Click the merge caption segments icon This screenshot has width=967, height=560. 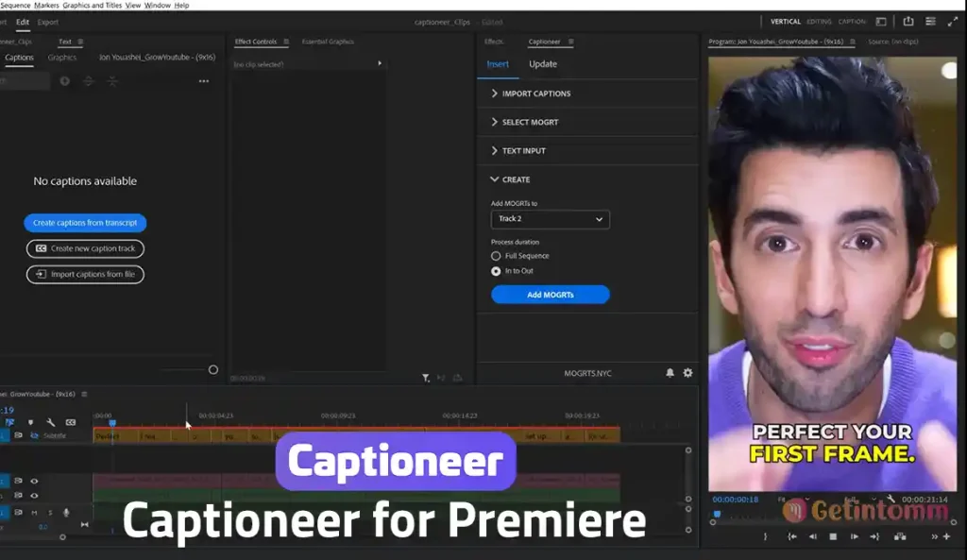pos(112,81)
